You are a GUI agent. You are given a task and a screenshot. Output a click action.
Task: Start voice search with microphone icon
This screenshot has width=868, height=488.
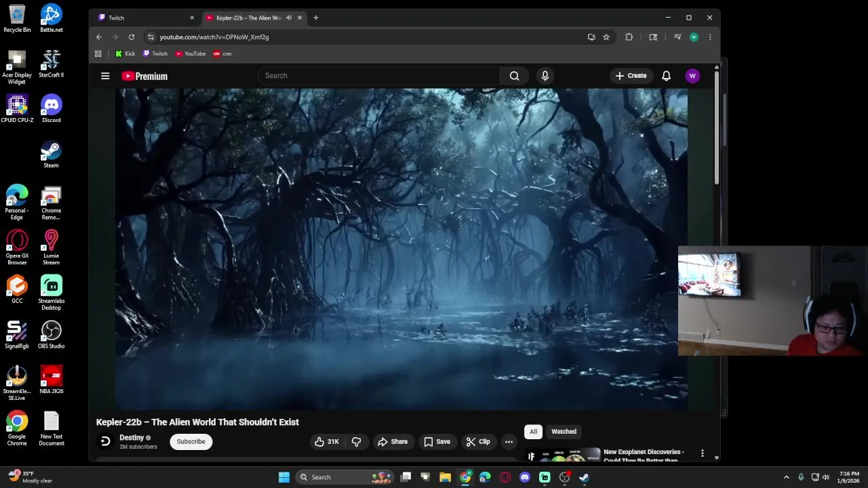tap(545, 76)
